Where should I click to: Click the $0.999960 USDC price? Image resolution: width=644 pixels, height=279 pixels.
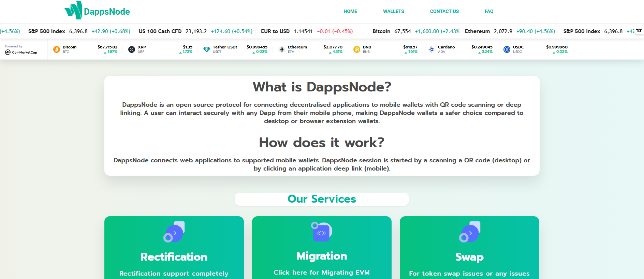557,47
